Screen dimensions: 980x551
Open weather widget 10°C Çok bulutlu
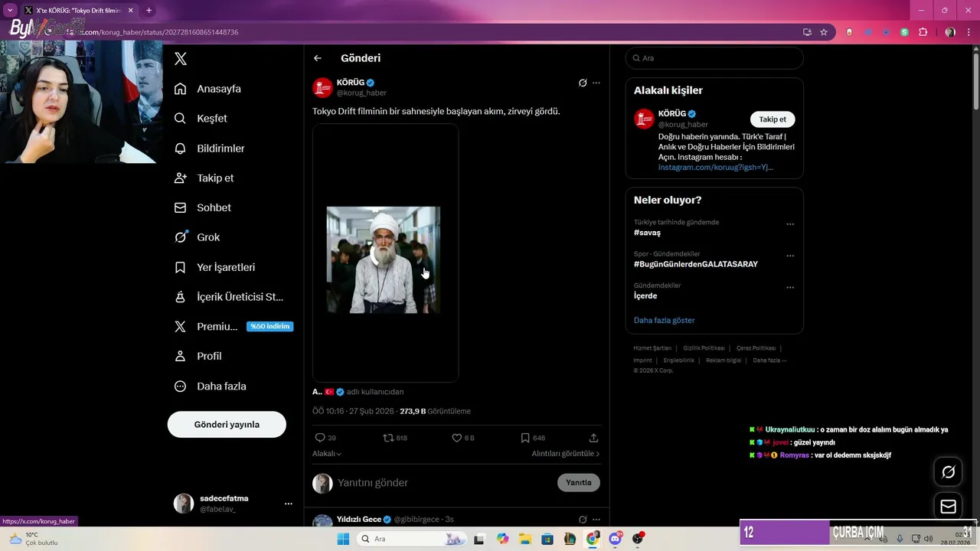pyautogui.click(x=32, y=539)
